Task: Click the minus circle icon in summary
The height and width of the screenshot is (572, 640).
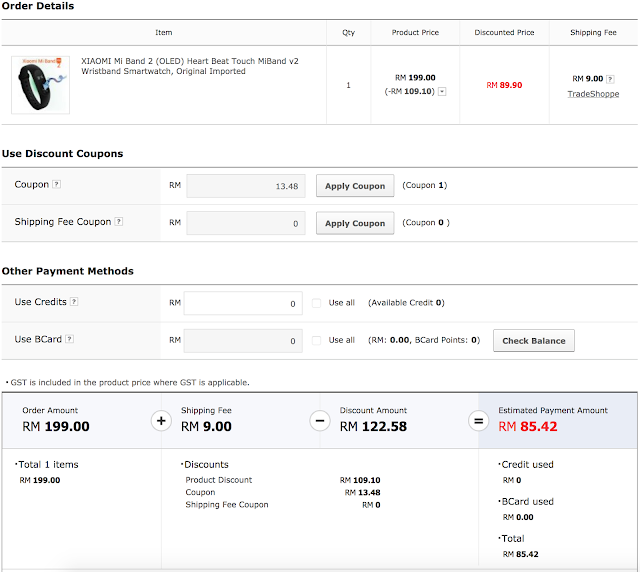Action: tap(319, 421)
